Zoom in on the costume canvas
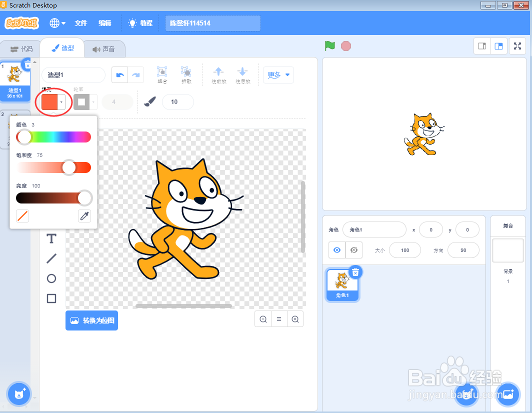 coord(295,319)
